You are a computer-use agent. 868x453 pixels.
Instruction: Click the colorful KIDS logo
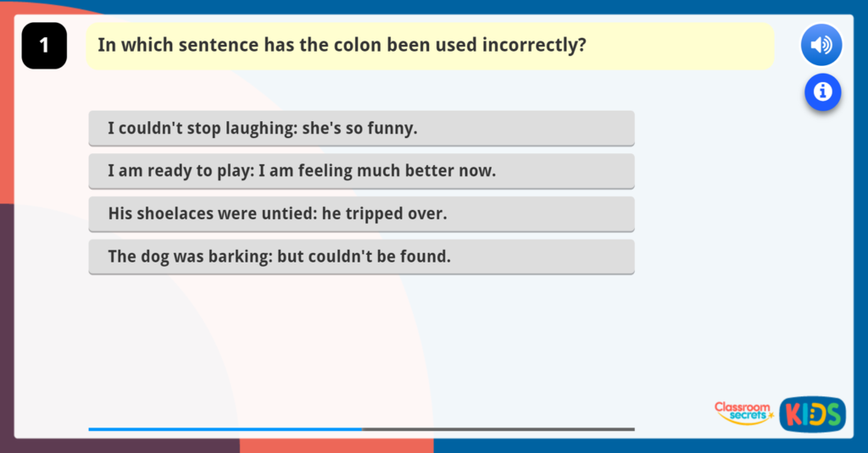[812, 414]
